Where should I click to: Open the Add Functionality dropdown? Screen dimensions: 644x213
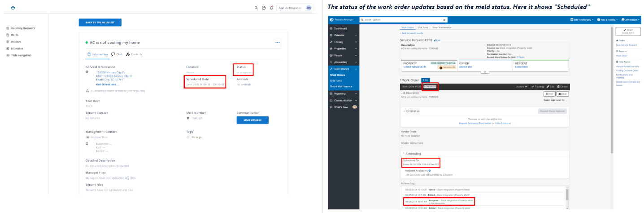click(x=582, y=20)
